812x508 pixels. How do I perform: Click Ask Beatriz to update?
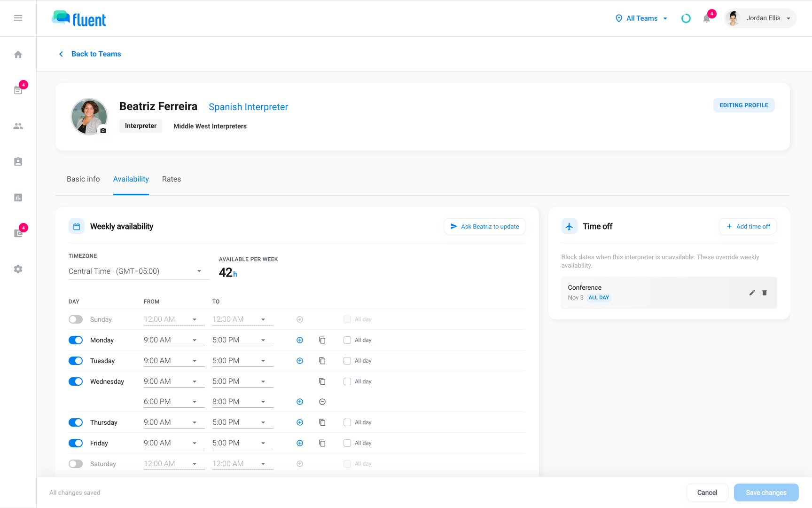click(484, 226)
